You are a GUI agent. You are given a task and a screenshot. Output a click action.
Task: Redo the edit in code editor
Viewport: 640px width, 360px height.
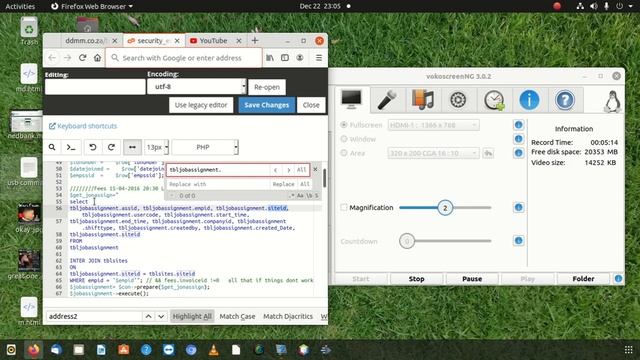click(x=111, y=147)
